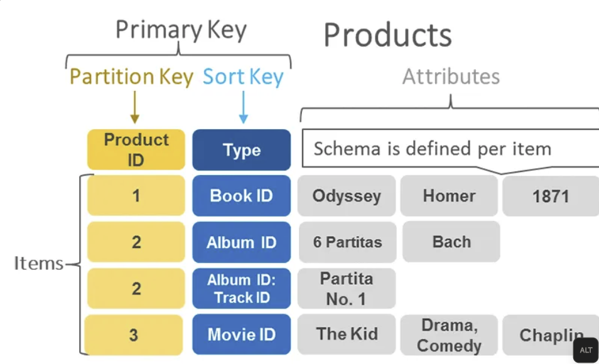Click The Kid attribute cell
Screen dimensions: 599x364
point(347,335)
